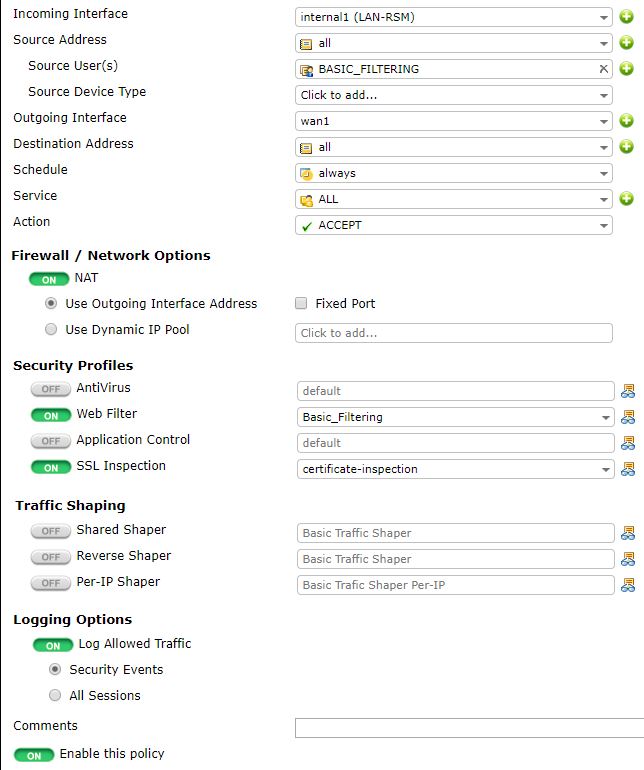Viewport: 644px width, 770px height.
Task: Enable the AntiVirus toggle
Action: tap(50, 389)
